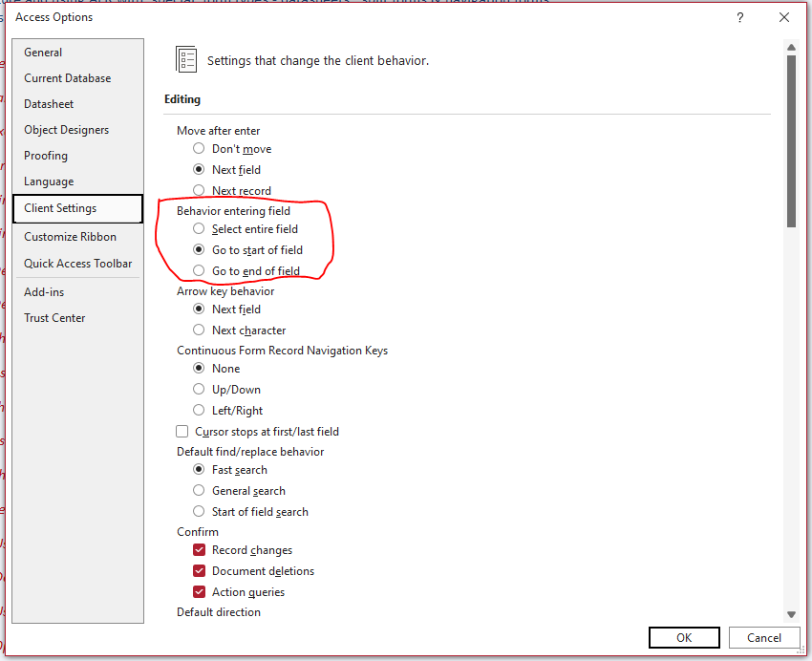Open the General options category
Image resolution: width=812 pixels, height=661 pixels.
[x=43, y=53]
